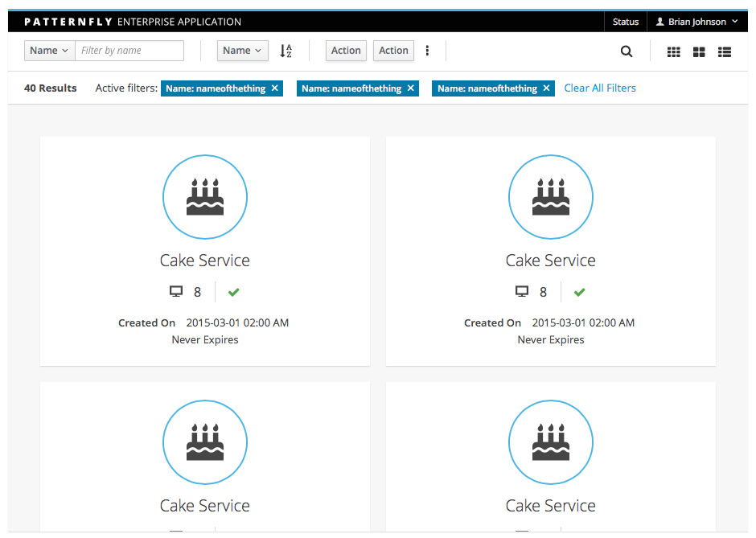
Task: Open top-right Cake Service title
Action: (551, 261)
